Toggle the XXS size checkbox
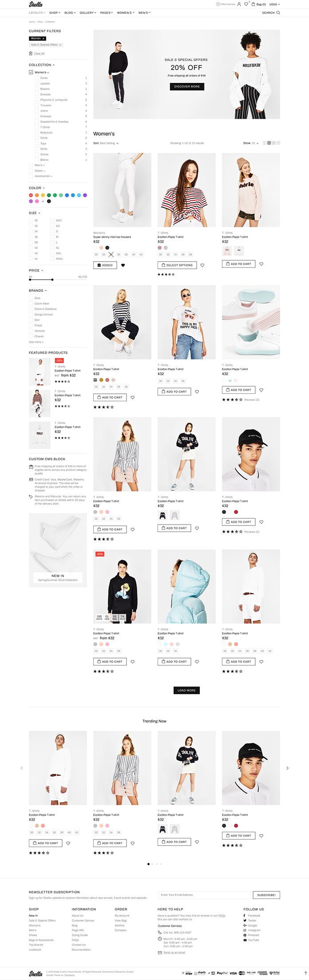Image resolution: width=309 pixels, height=980 pixels. click(52, 220)
